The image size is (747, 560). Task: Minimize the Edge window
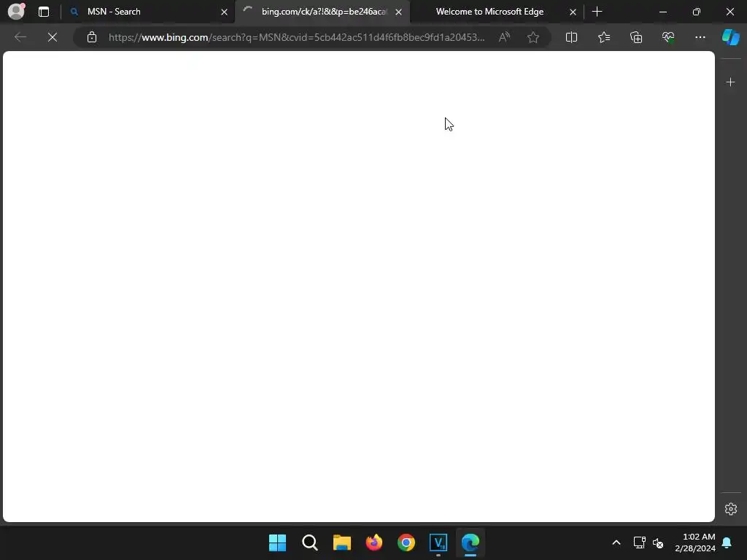(x=662, y=12)
